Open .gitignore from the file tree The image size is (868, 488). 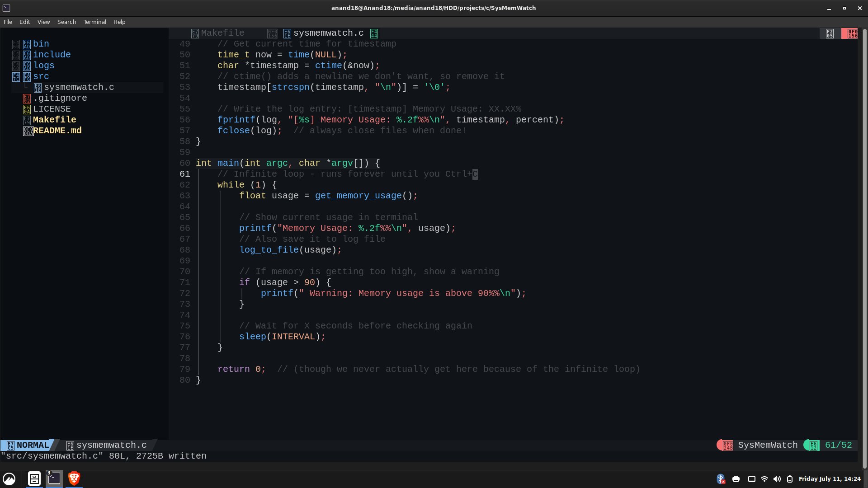(60, 98)
